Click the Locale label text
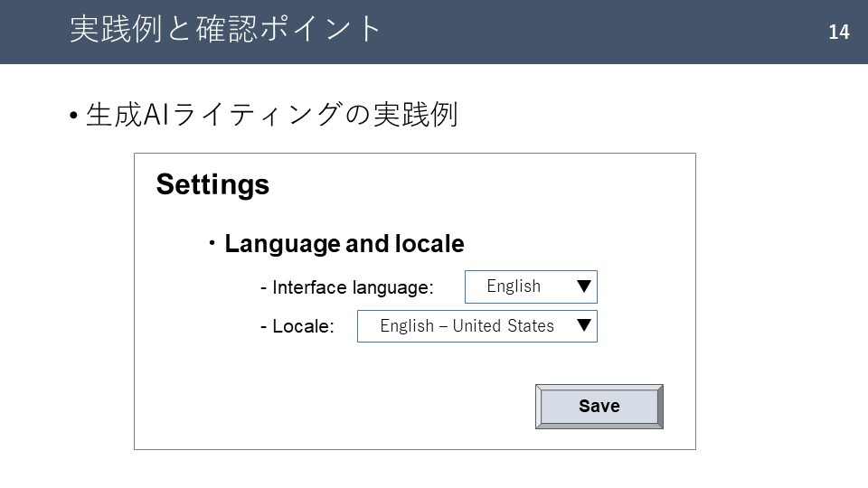The image size is (868, 488). (304, 326)
